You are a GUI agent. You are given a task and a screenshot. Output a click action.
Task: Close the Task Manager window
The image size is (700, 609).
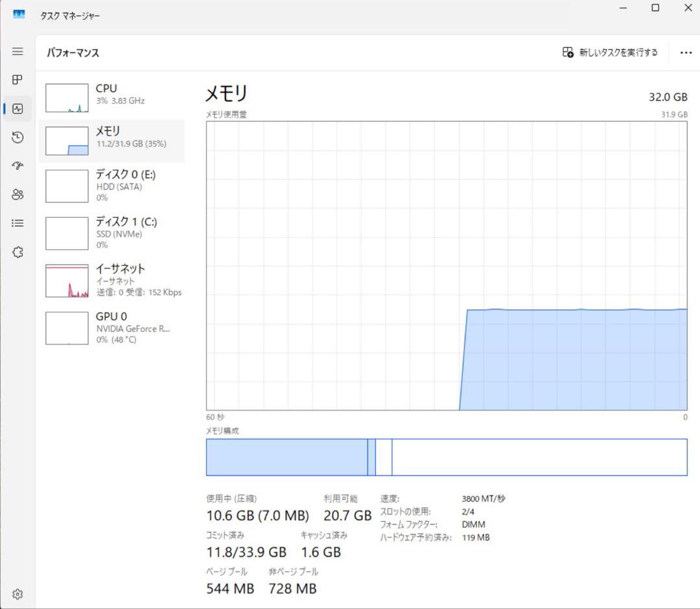coord(688,8)
